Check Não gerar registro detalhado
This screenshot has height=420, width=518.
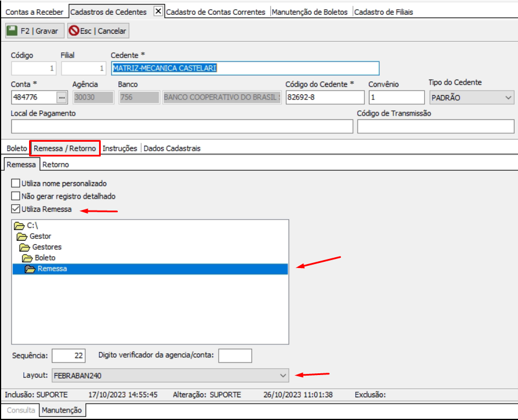[x=16, y=196]
